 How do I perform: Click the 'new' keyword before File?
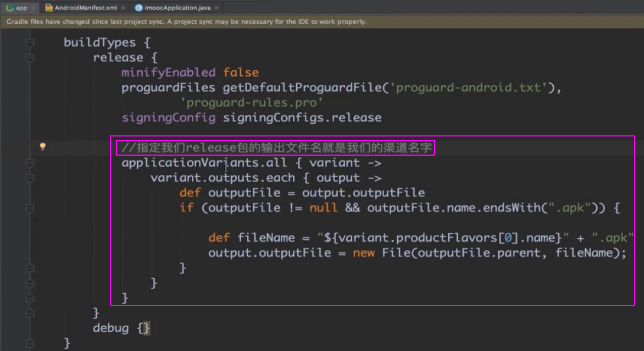pos(363,253)
